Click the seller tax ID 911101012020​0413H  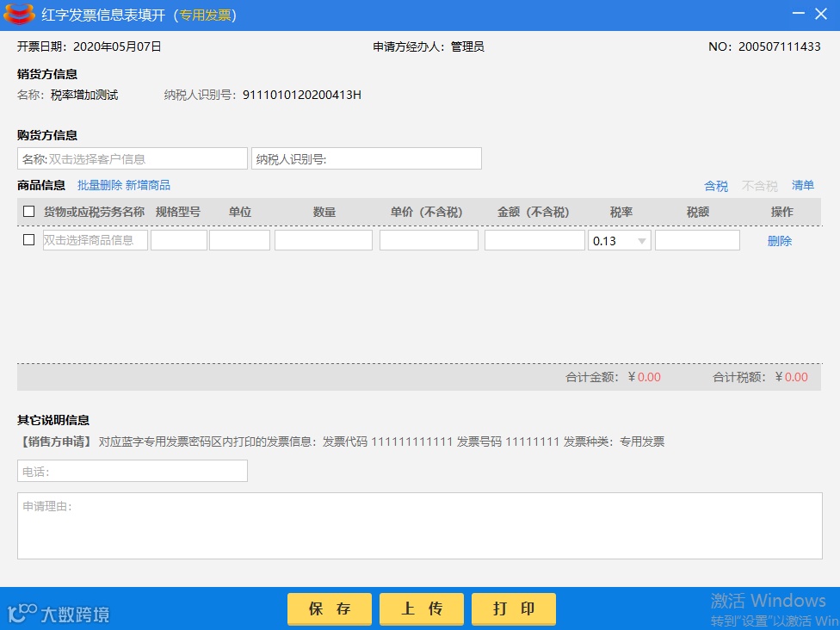pyautogui.click(x=301, y=95)
